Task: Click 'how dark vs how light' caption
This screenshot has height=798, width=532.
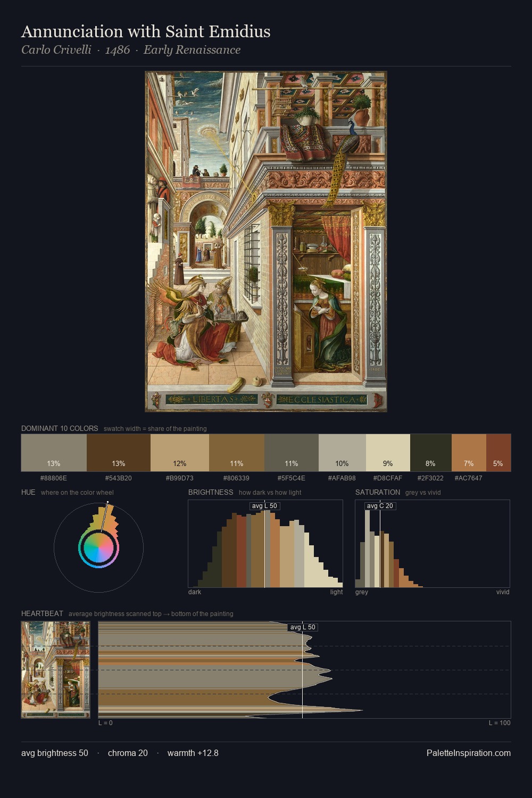Action: 270,492
